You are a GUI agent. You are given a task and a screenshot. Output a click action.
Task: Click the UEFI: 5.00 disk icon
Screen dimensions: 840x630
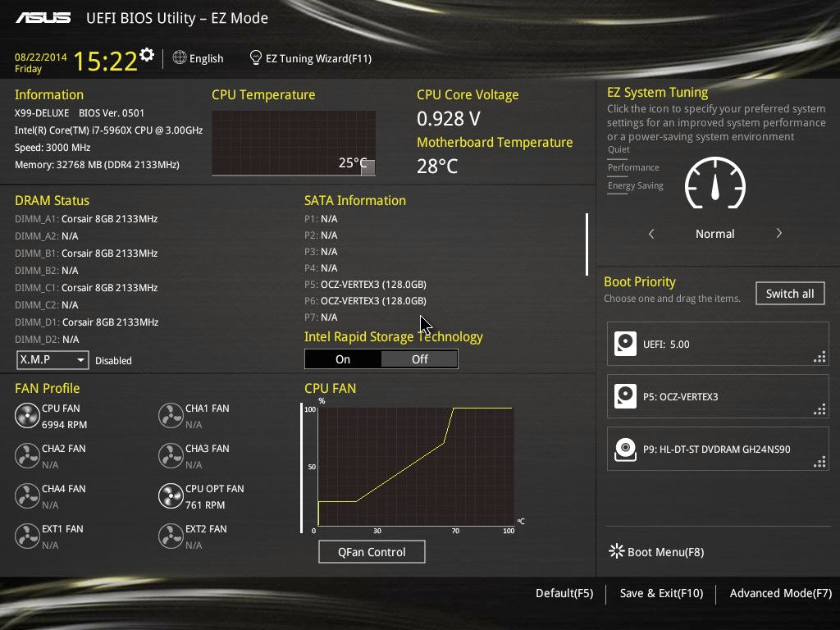pos(625,344)
